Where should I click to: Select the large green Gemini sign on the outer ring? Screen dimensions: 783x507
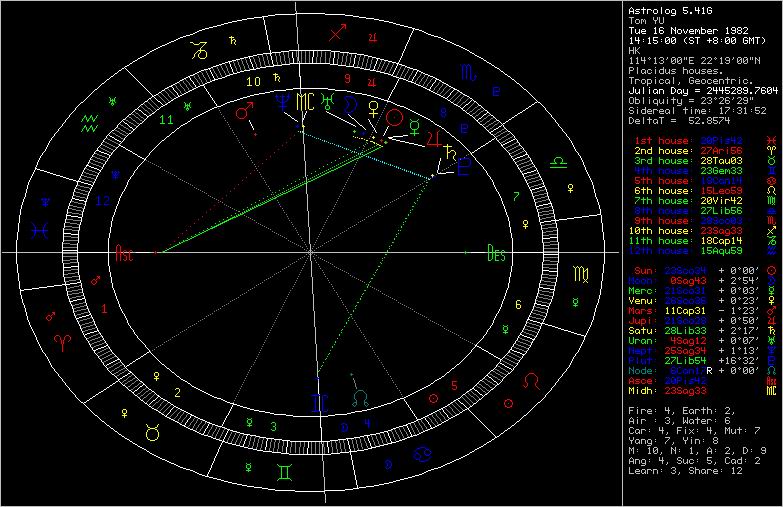click(x=285, y=473)
